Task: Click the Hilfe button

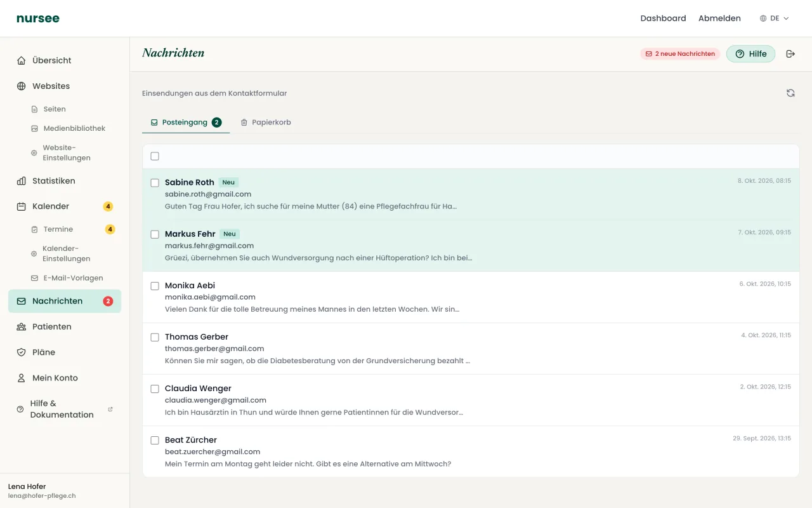Action: [x=751, y=54]
